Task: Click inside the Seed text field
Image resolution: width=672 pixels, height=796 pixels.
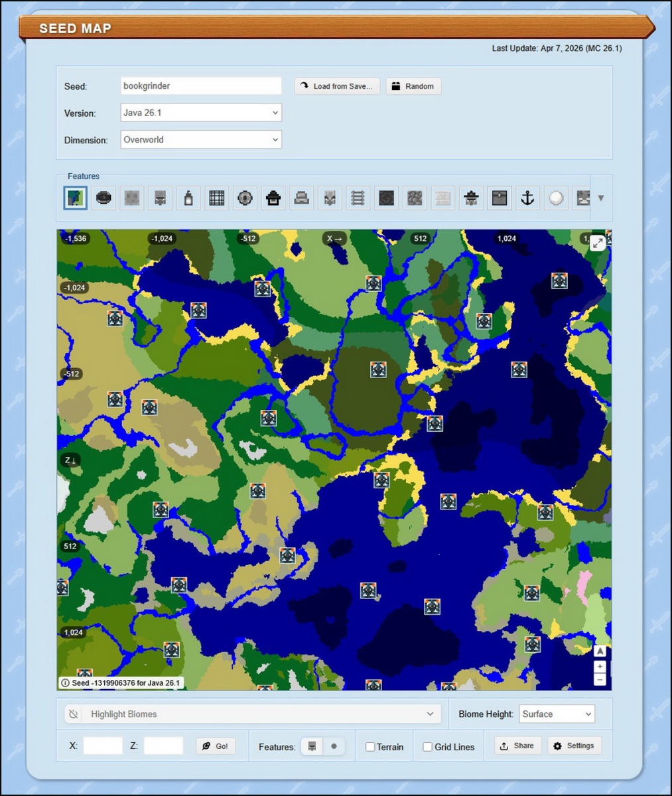Action: coord(201,86)
